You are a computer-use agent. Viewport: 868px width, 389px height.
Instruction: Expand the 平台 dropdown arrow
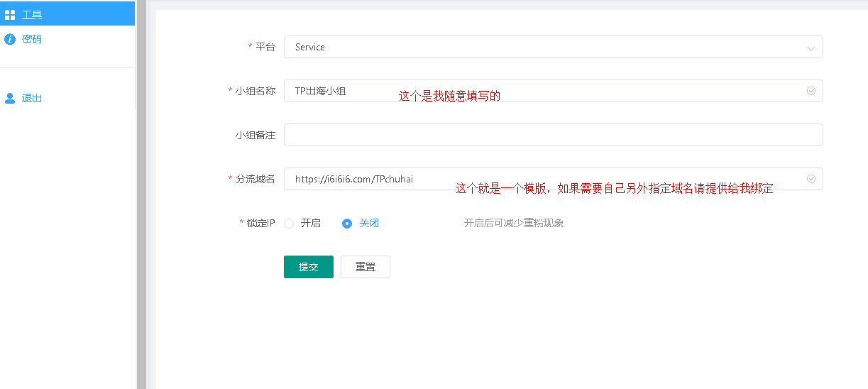point(811,48)
